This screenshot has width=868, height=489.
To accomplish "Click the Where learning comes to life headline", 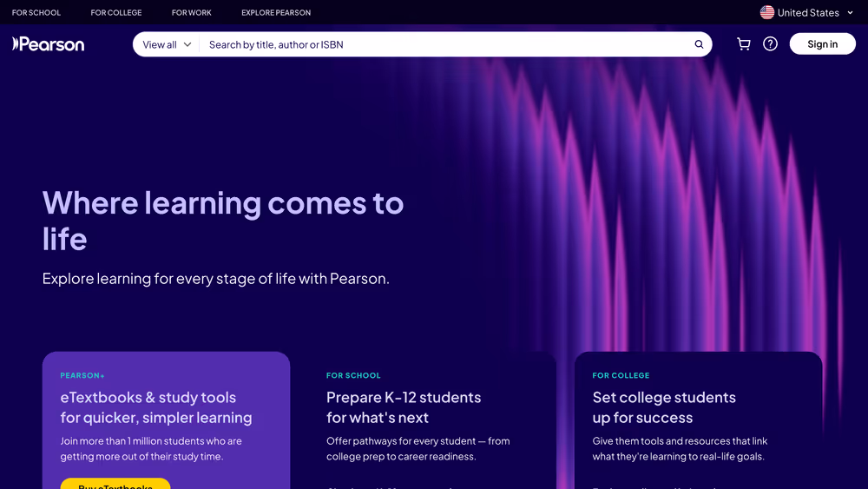I will tap(223, 221).
